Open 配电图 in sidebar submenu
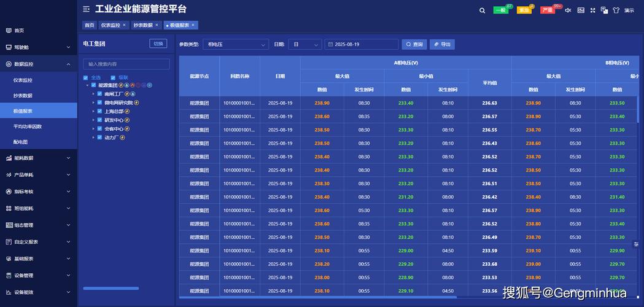 pos(20,142)
